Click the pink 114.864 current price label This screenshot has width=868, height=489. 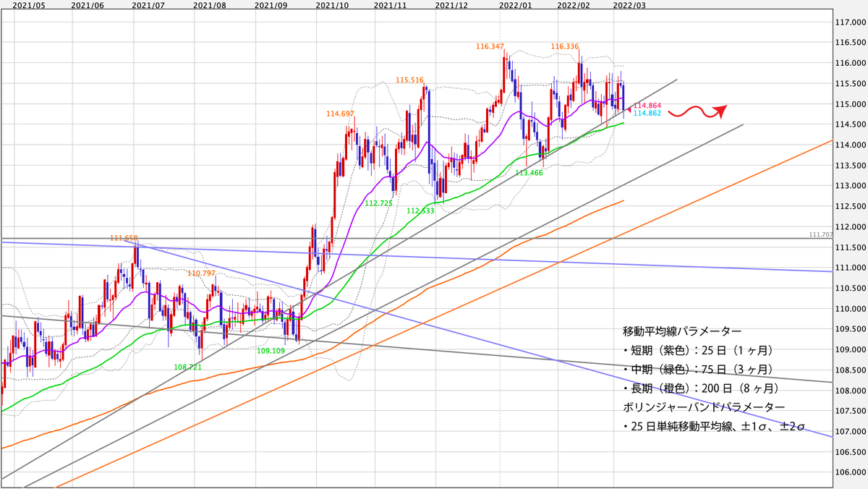(x=647, y=106)
